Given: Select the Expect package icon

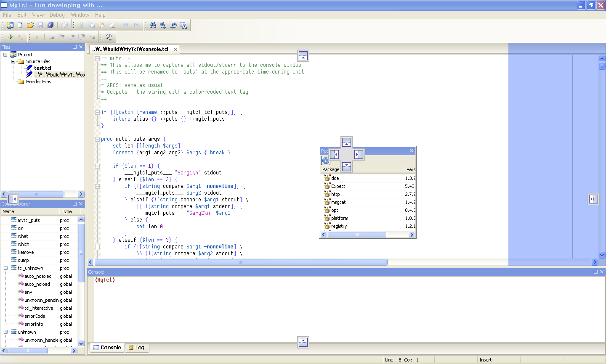Looking at the screenshot, I should coord(327,186).
